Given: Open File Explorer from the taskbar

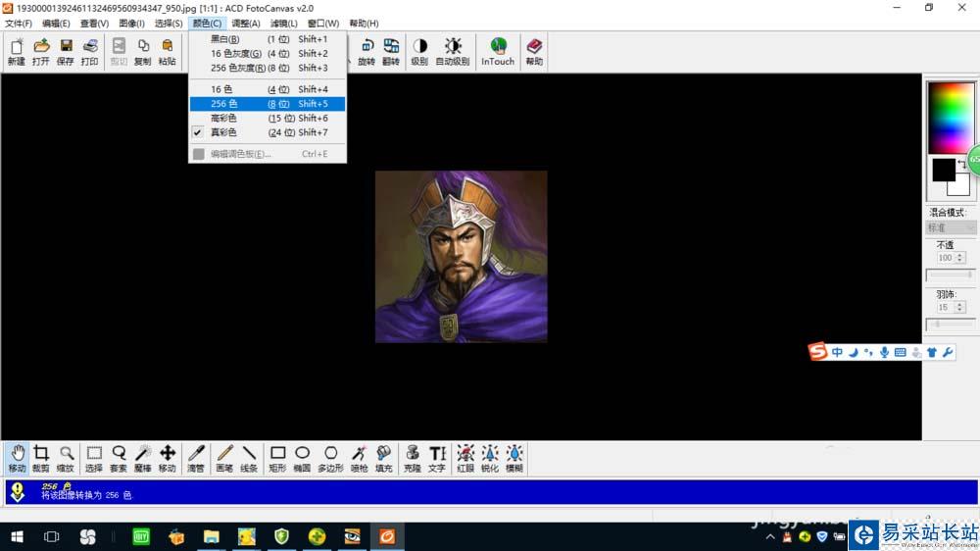Looking at the screenshot, I should pos(212,536).
